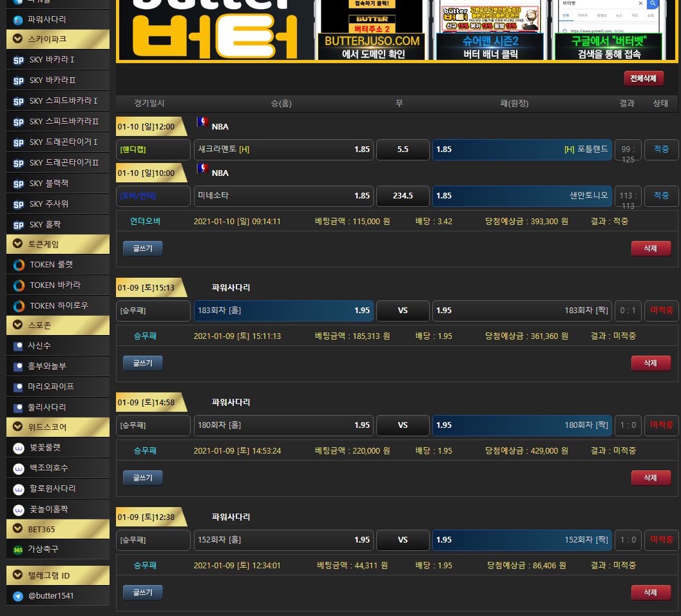The image size is (681, 616).
Task: Click the 미네소타 home team cell
Action: pos(283,196)
